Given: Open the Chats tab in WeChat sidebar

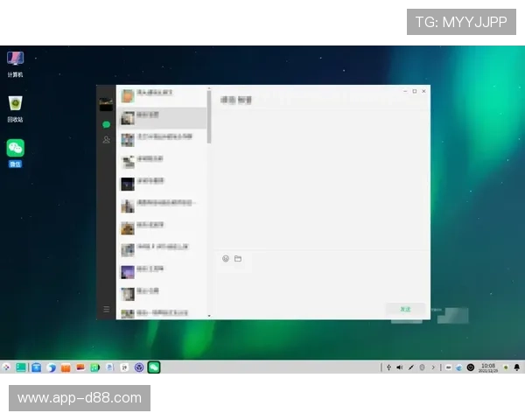Looking at the screenshot, I should click(x=106, y=124).
